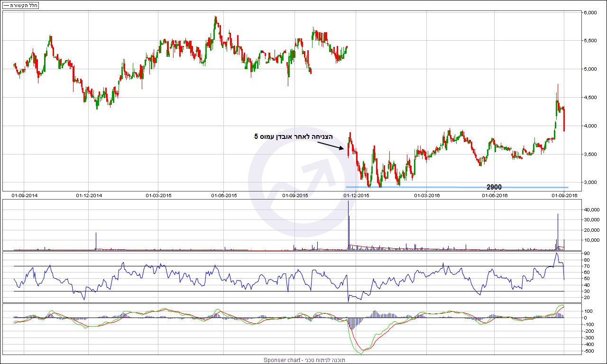
Task: Click the light blue horizontal support line
Action: [x=457, y=187]
